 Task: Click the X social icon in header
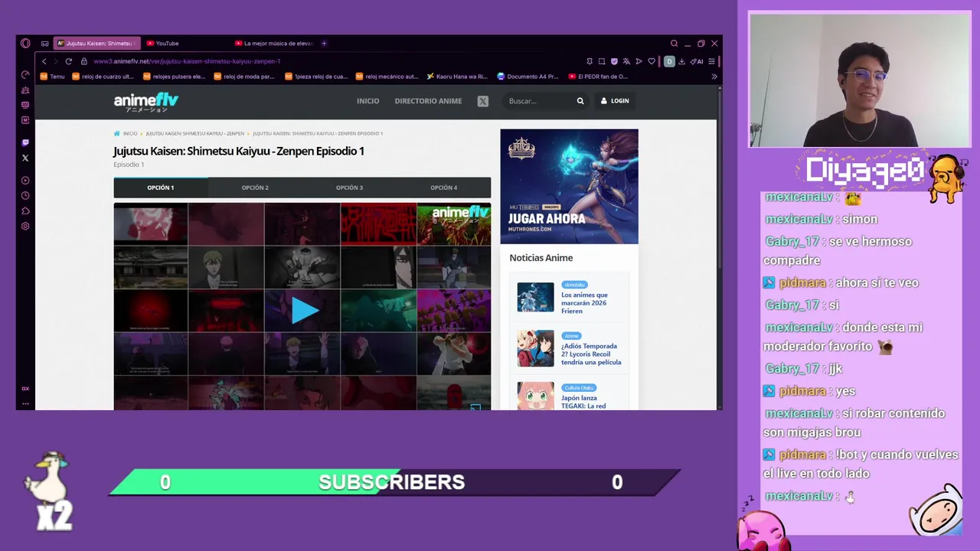[482, 101]
